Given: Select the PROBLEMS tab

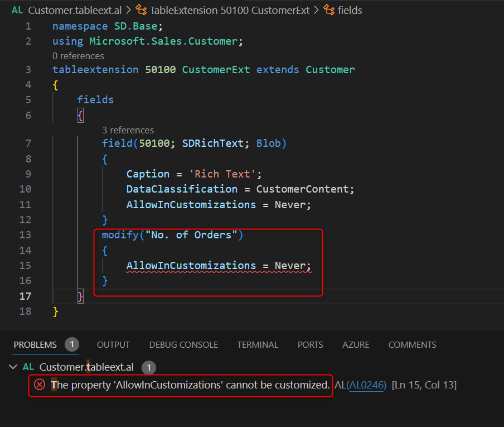Looking at the screenshot, I should [35, 345].
